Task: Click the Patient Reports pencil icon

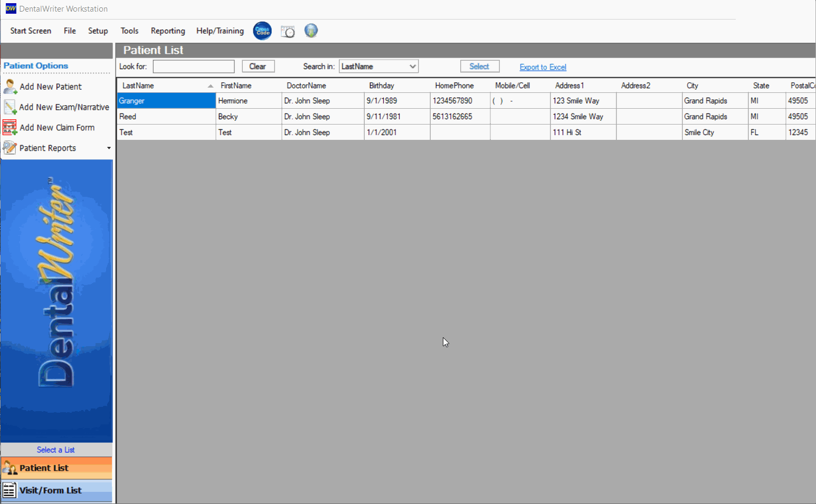Action: (x=10, y=148)
